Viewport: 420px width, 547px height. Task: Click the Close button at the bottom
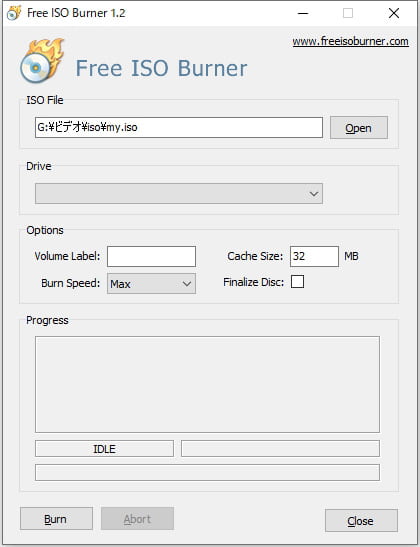[361, 520]
